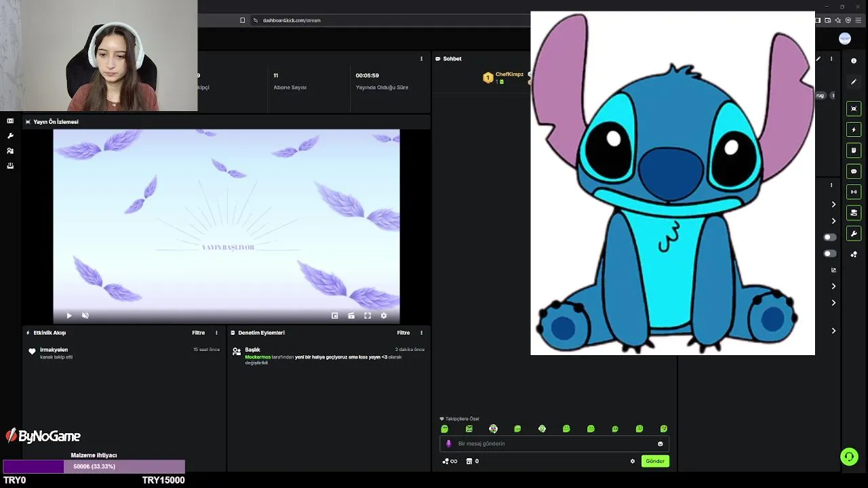
Task: Open the browser hamburger menu
Action: coord(860,20)
